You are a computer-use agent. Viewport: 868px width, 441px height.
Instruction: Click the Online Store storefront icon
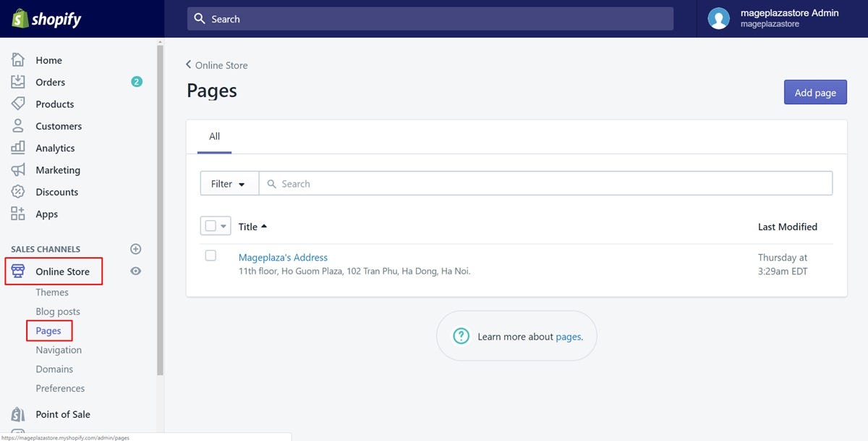(x=20, y=271)
